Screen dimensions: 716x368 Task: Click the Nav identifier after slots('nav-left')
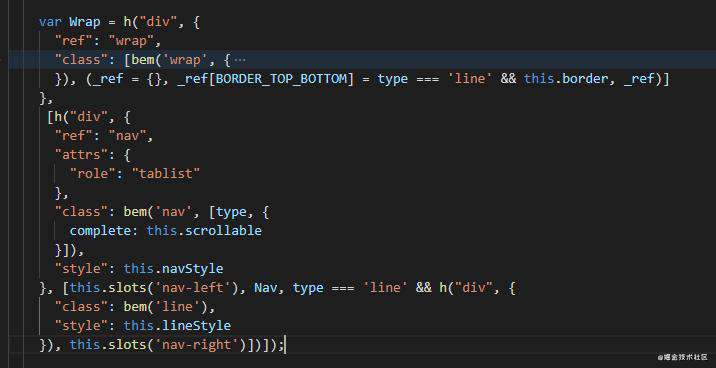[265, 288]
